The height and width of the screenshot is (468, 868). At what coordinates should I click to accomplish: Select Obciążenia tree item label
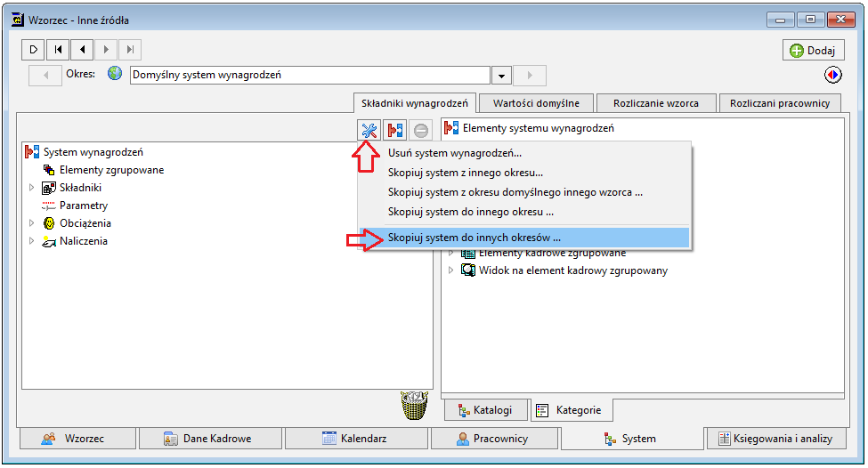85,223
